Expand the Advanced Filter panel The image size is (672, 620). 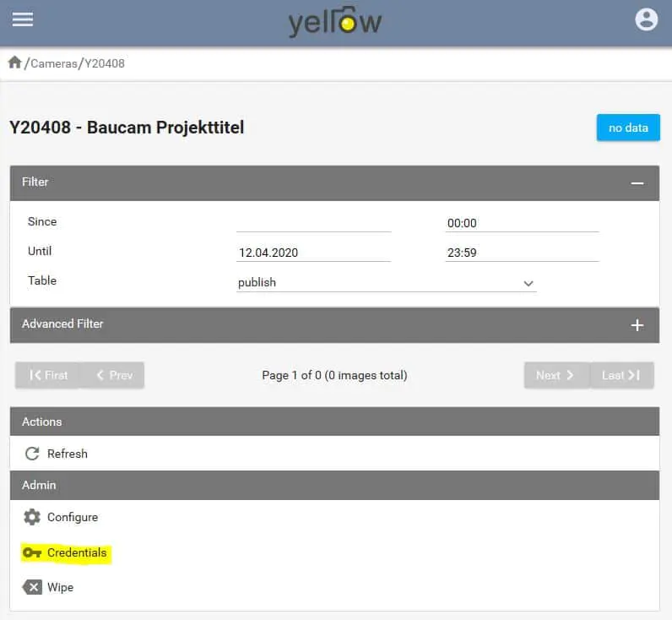pos(637,324)
